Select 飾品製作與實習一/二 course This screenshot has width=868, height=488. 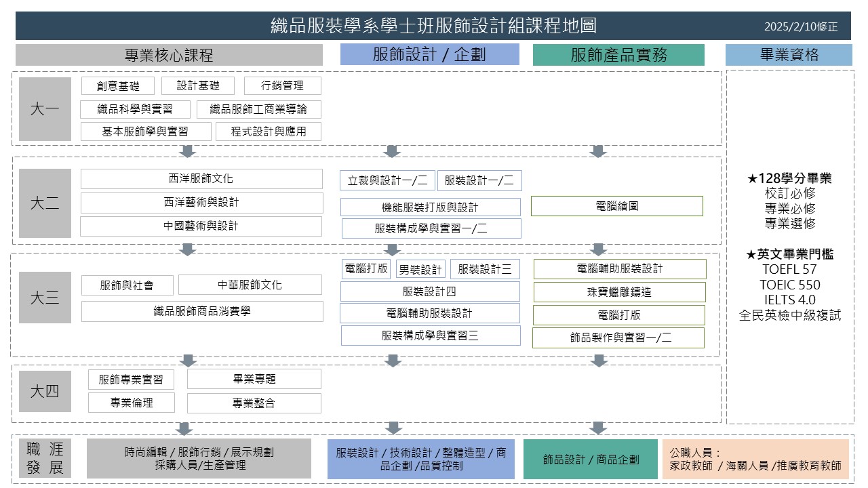point(618,338)
